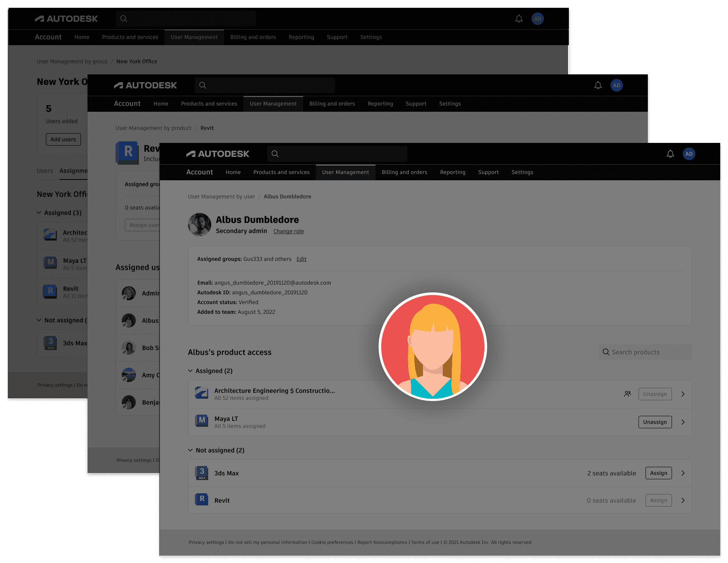Click Revit icon in back window list
This screenshot has height=563, width=728.
click(x=50, y=292)
